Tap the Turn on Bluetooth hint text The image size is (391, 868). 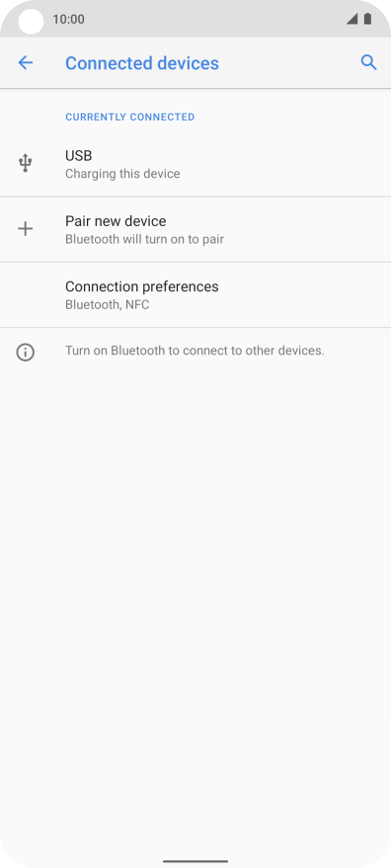tap(195, 351)
